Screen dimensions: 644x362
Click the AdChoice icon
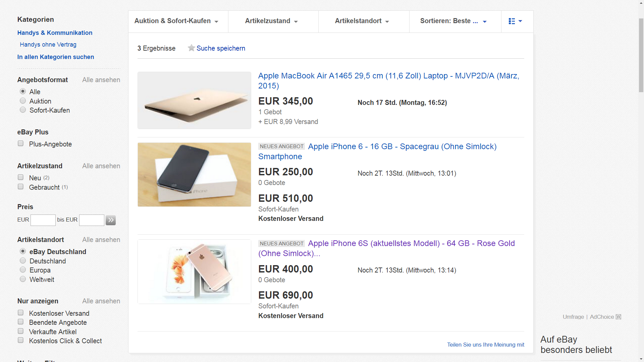tap(619, 317)
